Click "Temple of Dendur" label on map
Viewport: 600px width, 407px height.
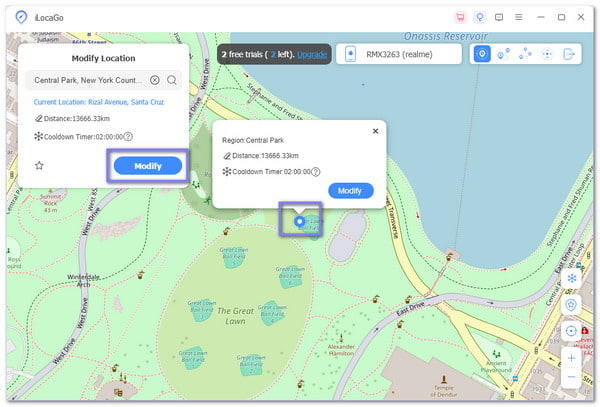click(443, 391)
